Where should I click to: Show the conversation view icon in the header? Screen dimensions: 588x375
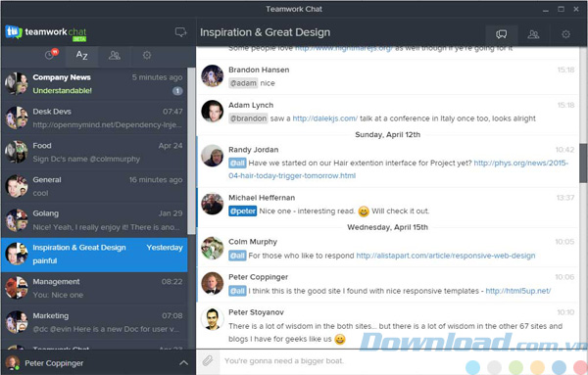502,34
